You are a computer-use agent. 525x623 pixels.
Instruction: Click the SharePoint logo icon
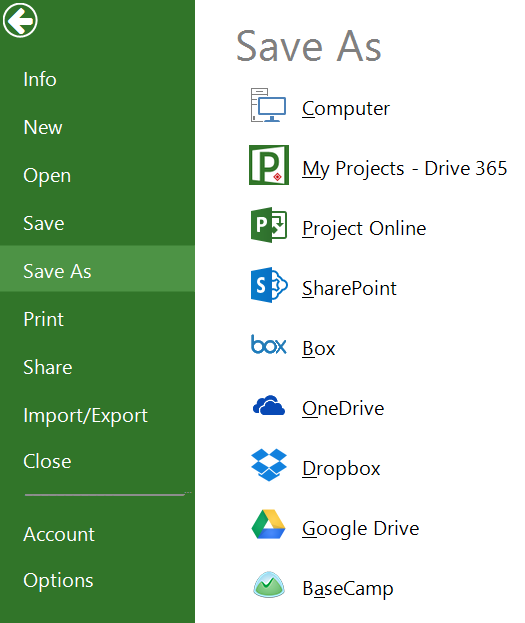click(x=269, y=285)
